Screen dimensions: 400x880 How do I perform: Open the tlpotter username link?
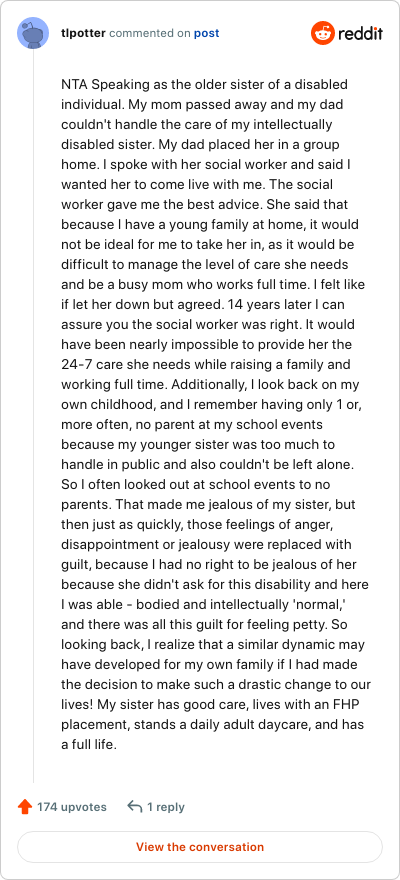pos(83,33)
